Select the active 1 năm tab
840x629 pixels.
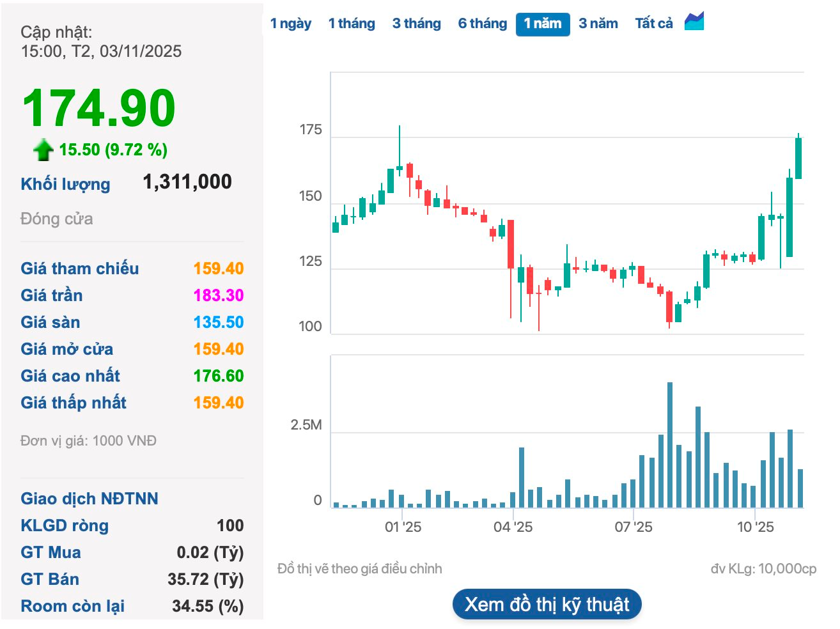[542, 24]
